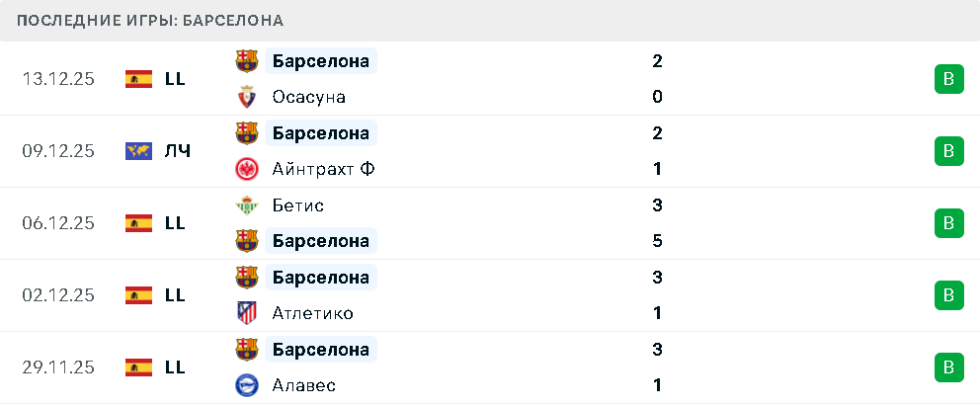Open the Атлетико team link
The height and width of the screenshot is (408, 980).
[312, 313]
